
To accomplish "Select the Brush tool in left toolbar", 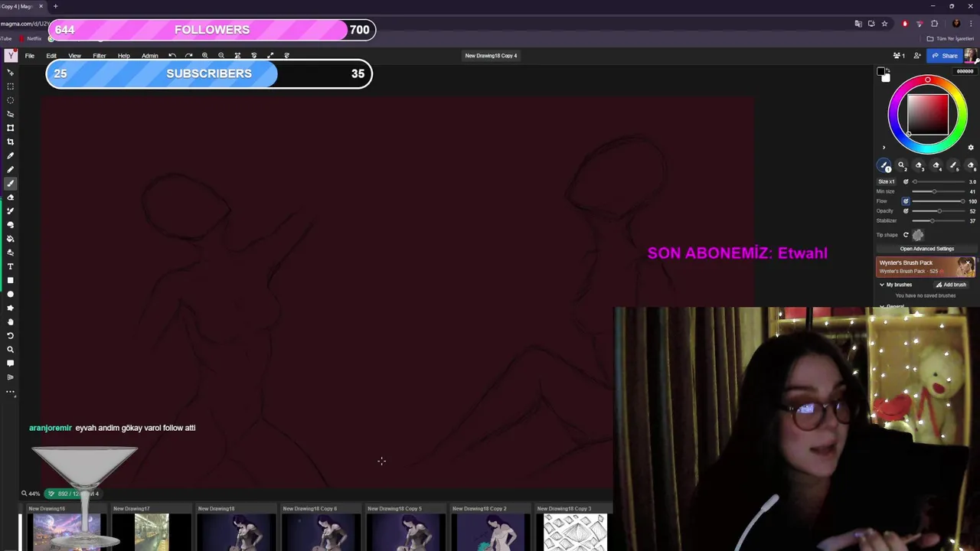I will [x=11, y=184].
